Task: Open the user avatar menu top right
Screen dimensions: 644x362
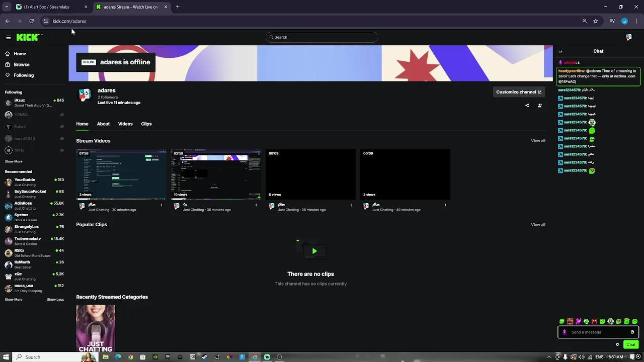Action: point(628,37)
